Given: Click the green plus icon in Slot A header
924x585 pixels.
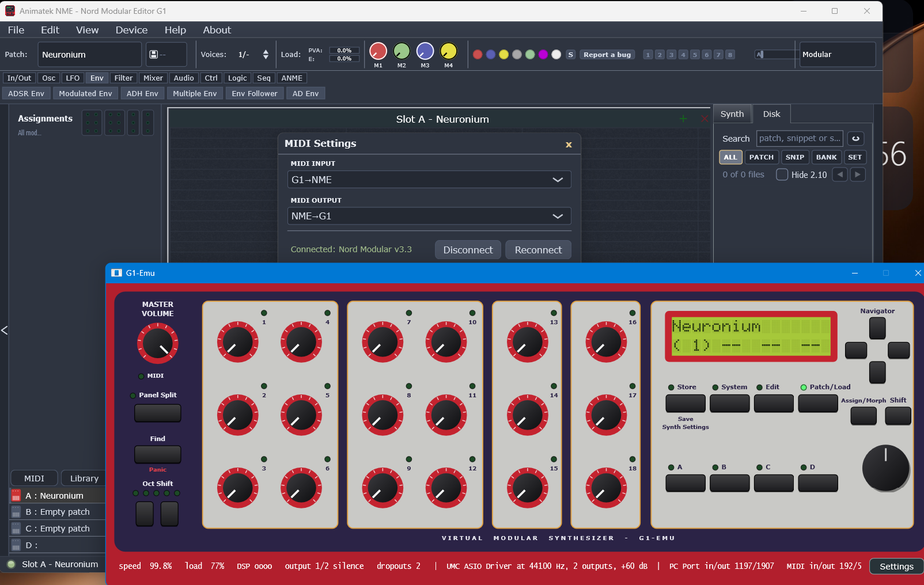Looking at the screenshot, I should pyautogui.click(x=683, y=119).
